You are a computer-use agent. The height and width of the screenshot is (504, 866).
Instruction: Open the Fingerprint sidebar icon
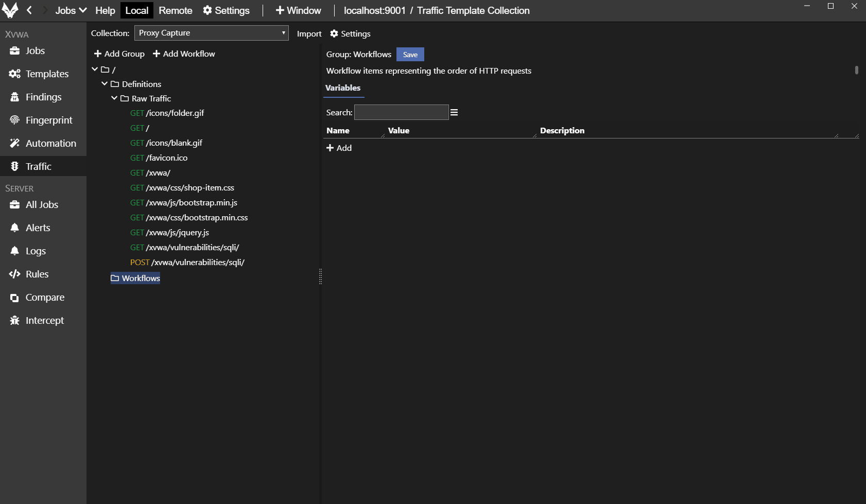tap(14, 120)
